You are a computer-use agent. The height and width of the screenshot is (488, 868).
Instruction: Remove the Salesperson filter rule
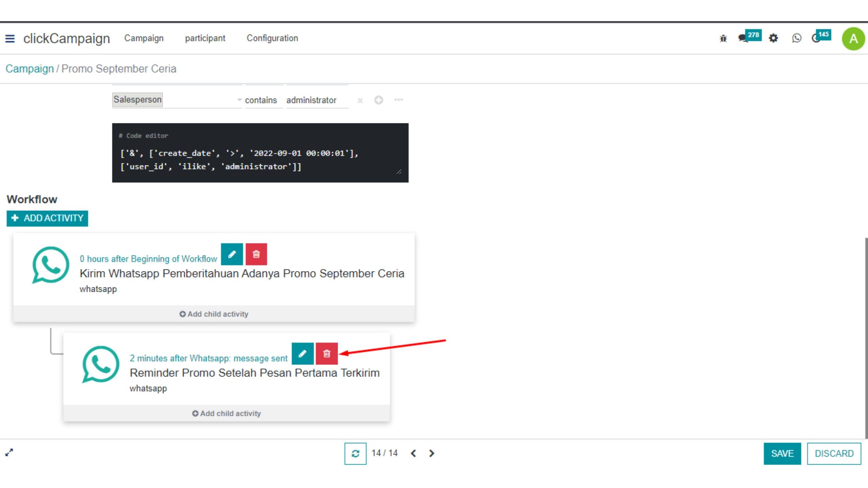(360, 100)
